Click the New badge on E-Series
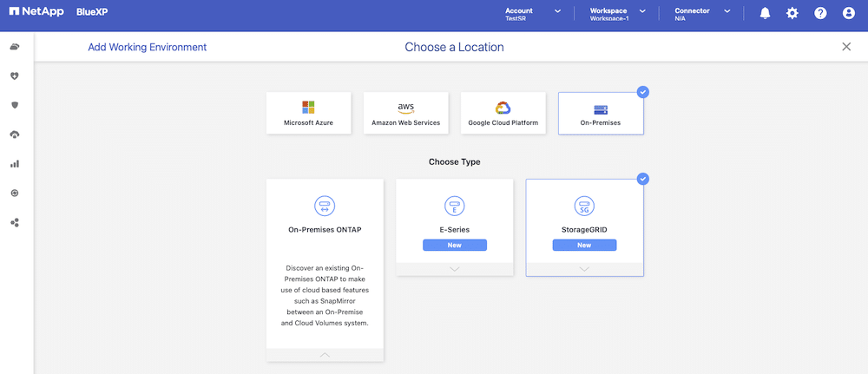This screenshot has width=868, height=374. (455, 245)
